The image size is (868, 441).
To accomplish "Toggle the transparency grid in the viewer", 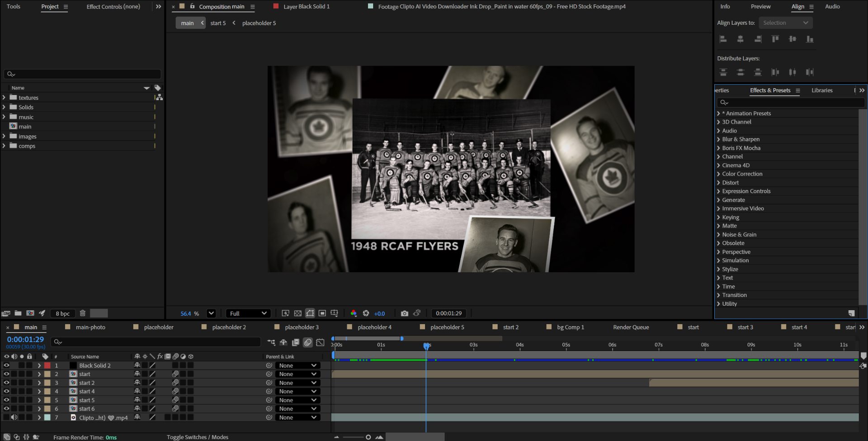I will [298, 313].
